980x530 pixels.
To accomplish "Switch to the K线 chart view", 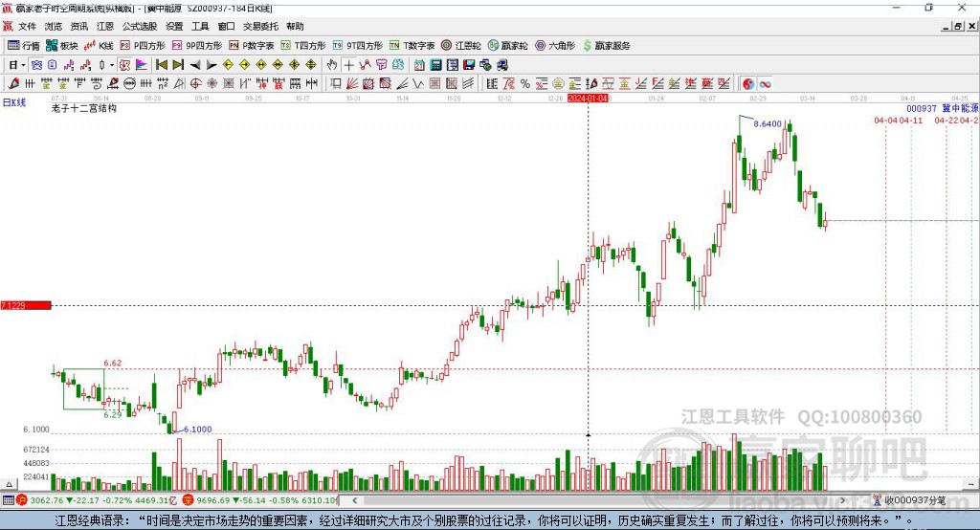I will tap(99, 46).
